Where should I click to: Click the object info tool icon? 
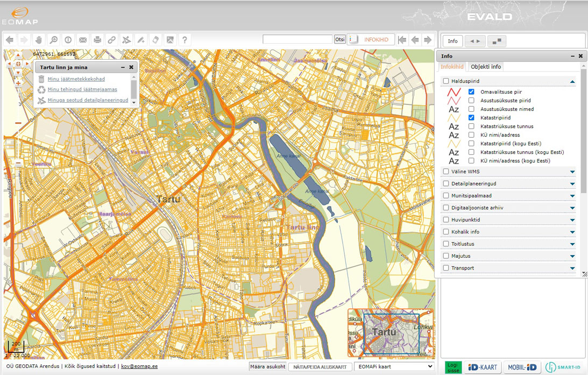tap(68, 40)
